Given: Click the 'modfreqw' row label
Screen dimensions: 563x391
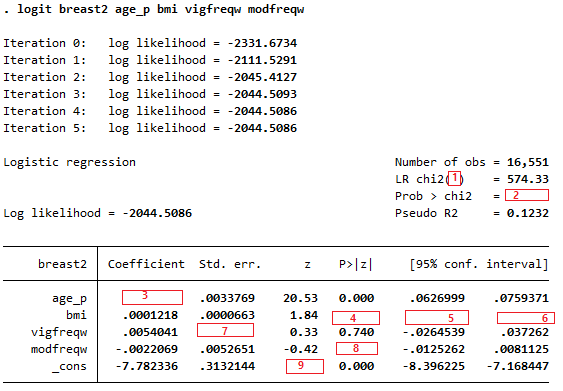Looking at the screenshot, I should tap(59, 350).
